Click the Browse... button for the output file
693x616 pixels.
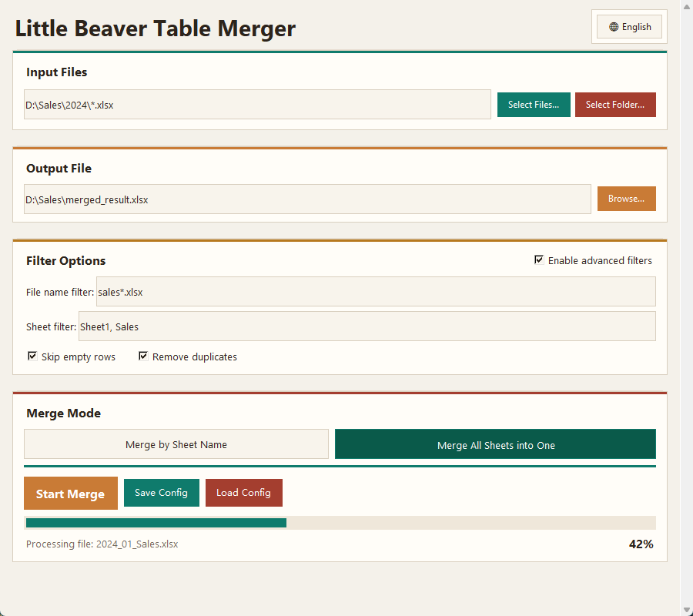pyautogui.click(x=626, y=199)
